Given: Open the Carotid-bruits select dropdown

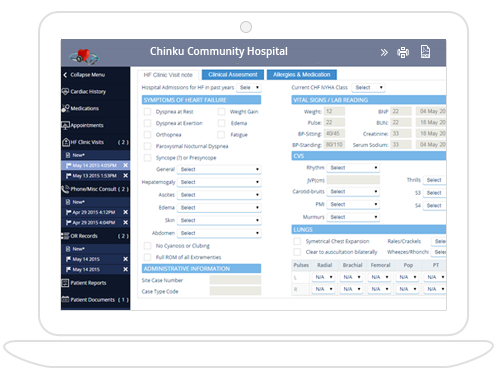Looking at the screenshot, I should [353, 192].
